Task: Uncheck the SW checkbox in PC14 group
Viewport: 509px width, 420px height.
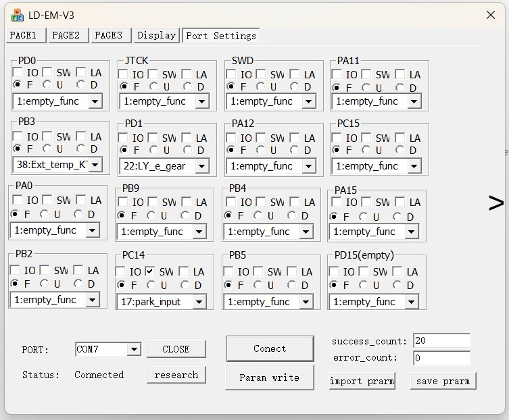Action: coord(150,271)
